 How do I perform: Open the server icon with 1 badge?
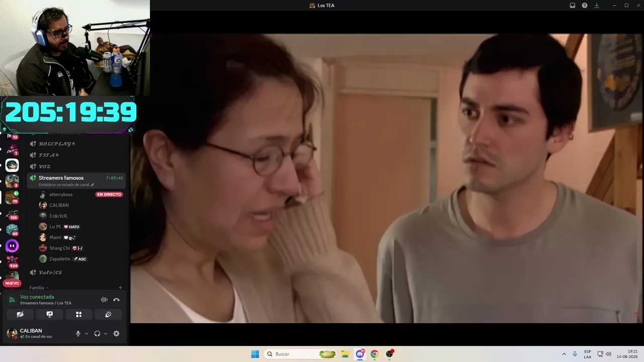[12, 149]
